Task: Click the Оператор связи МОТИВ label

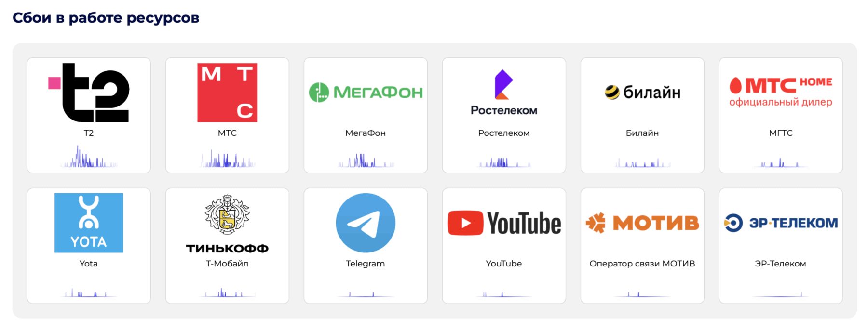Action: coord(642,264)
